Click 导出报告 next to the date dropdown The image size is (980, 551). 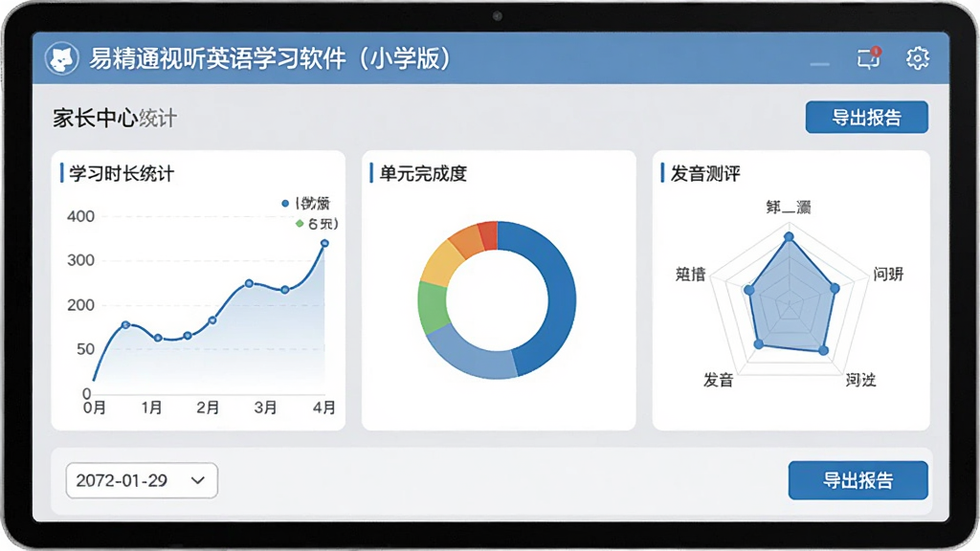click(857, 480)
